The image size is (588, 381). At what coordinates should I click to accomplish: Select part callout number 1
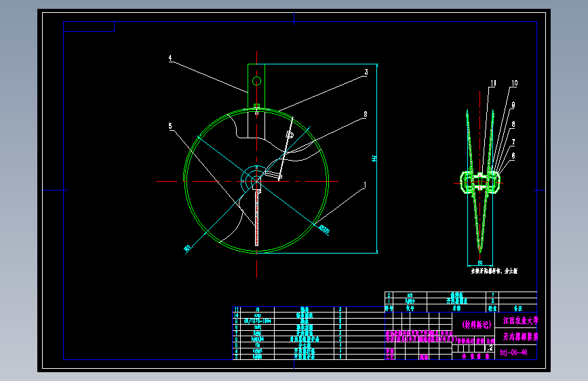[x=365, y=185]
